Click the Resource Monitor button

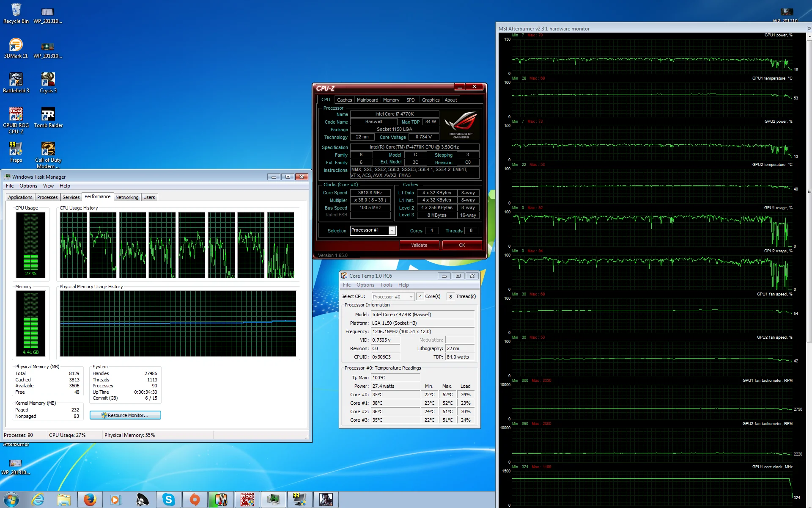click(x=125, y=415)
